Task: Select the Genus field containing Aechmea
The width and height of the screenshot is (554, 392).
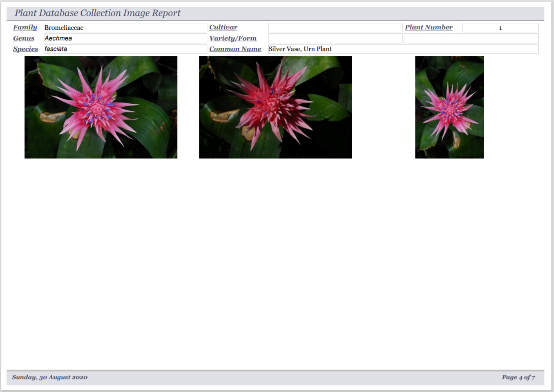Action: coord(125,38)
